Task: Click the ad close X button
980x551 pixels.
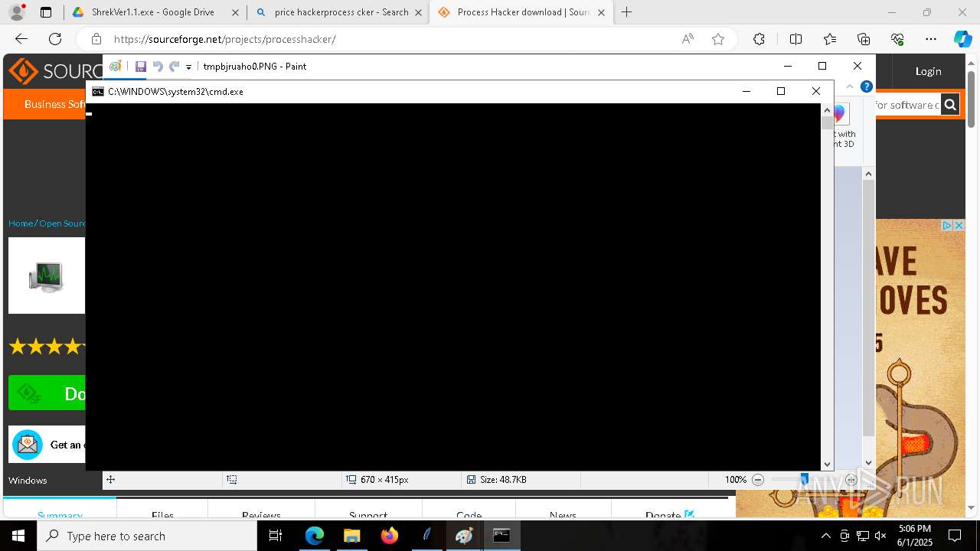Action: (959, 226)
